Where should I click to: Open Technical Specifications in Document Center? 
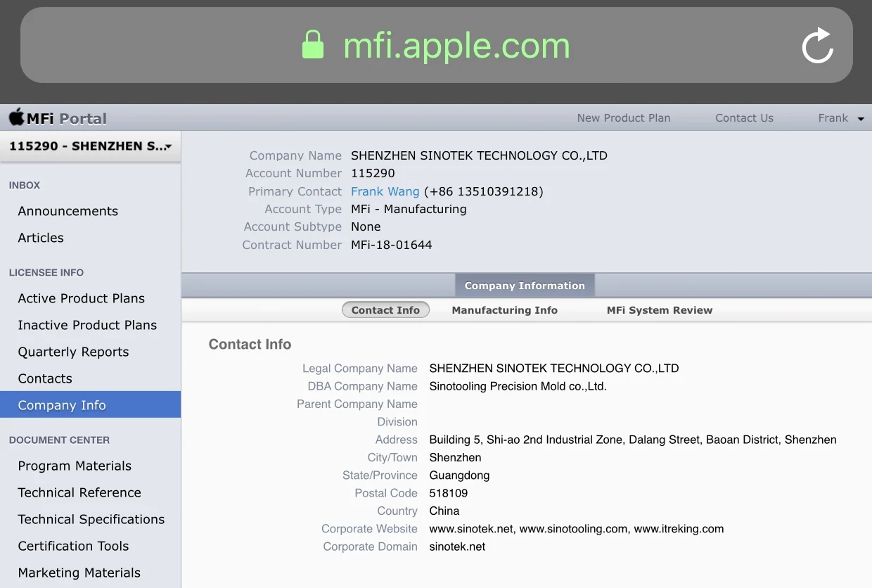91,519
